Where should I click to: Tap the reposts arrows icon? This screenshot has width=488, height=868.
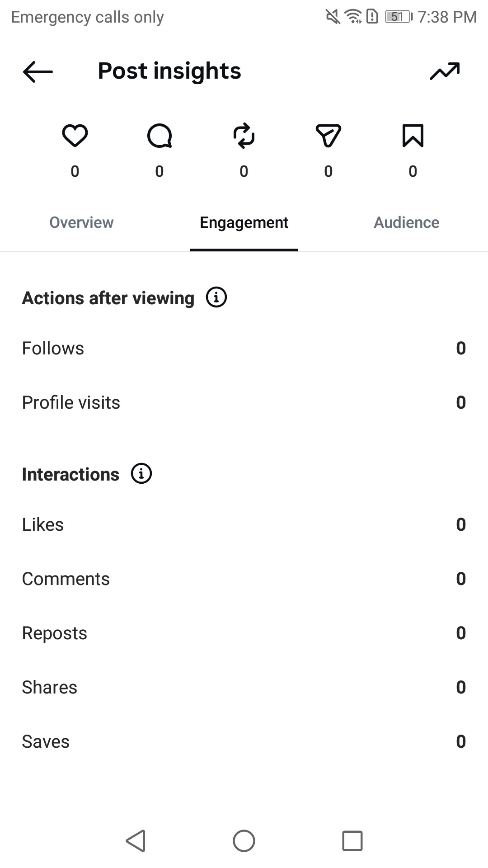click(244, 136)
